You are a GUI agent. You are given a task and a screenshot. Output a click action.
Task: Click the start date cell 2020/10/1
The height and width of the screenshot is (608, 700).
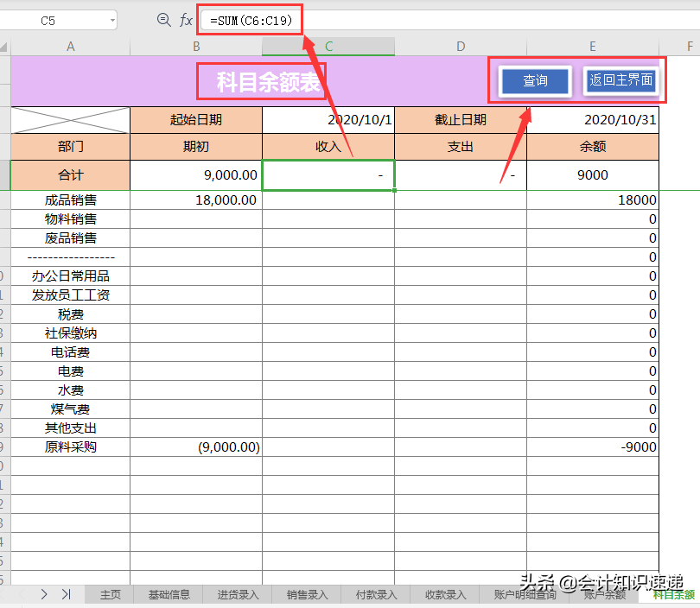point(328,120)
